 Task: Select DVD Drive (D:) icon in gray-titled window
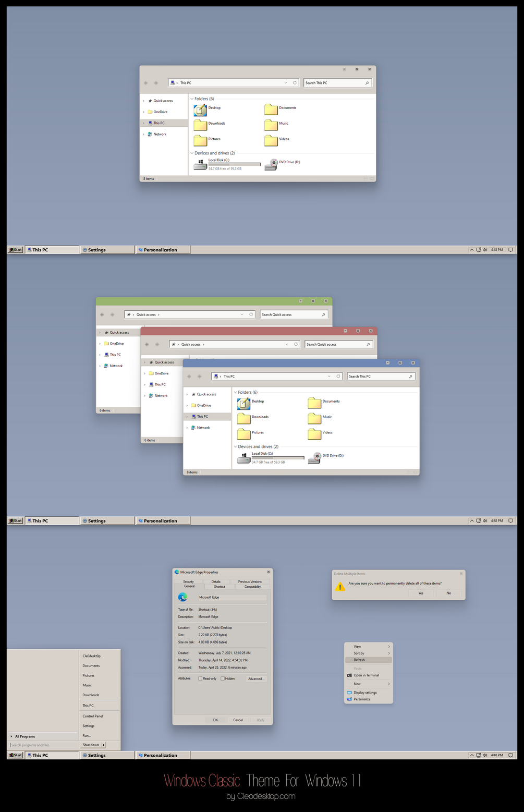coord(271,165)
